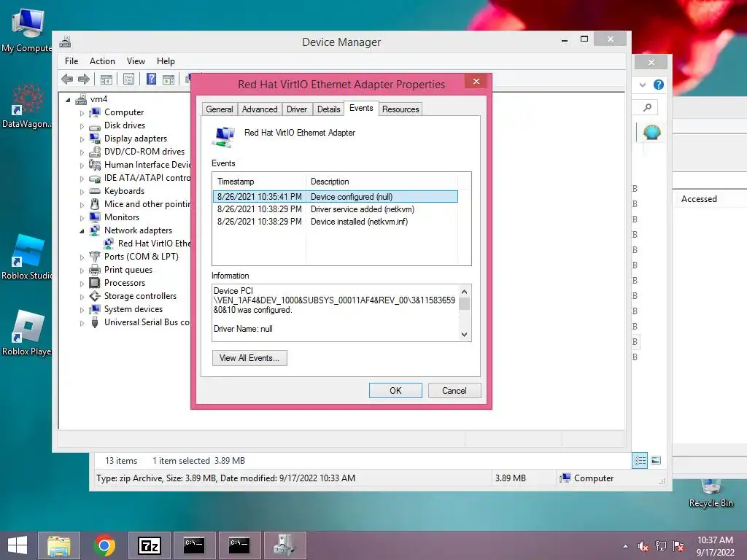Switch to the Driver tab

[297, 109]
